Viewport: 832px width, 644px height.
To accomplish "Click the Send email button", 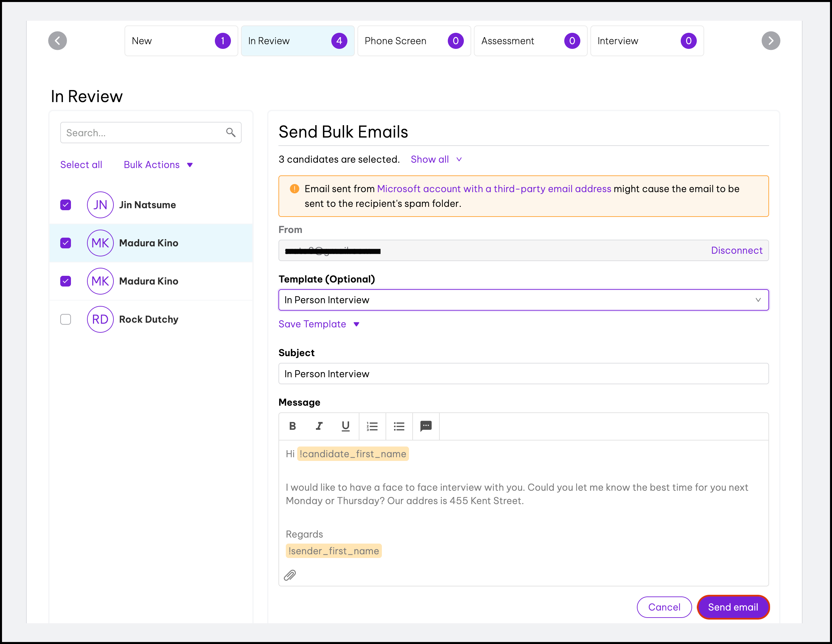I will [x=733, y=607].
